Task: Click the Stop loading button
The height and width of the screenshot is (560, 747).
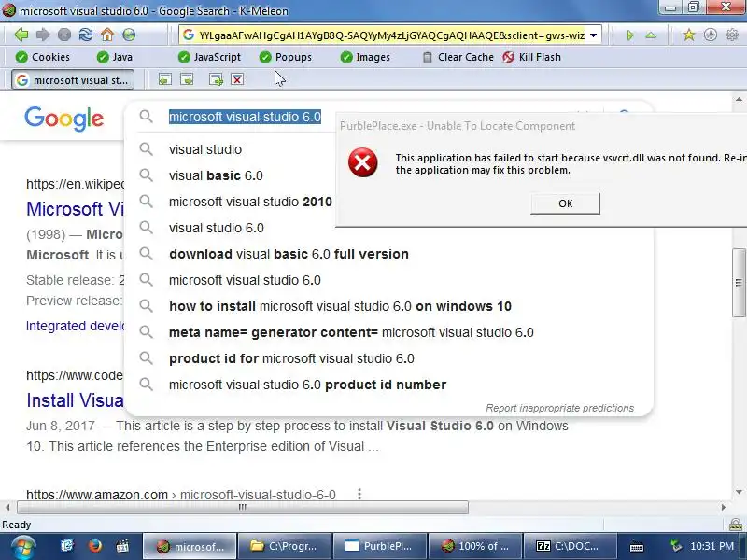Action: click(x=64, y=35)
